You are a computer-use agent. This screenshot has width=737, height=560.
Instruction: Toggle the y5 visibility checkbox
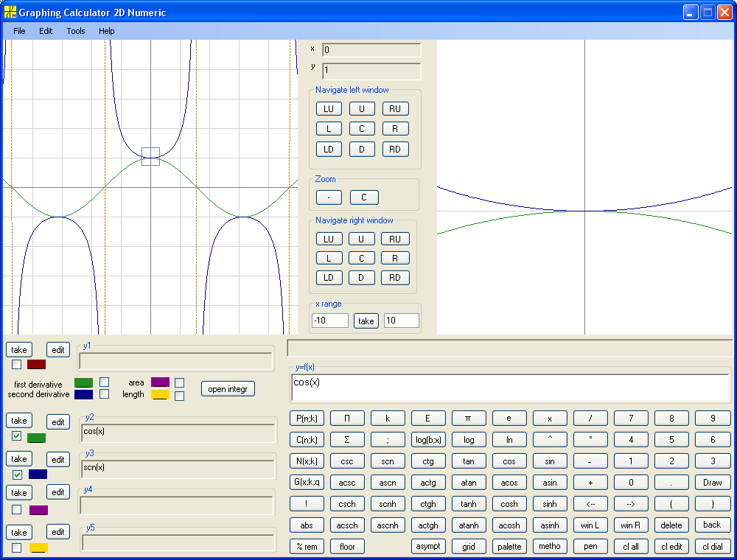click(x=16, y=547)
